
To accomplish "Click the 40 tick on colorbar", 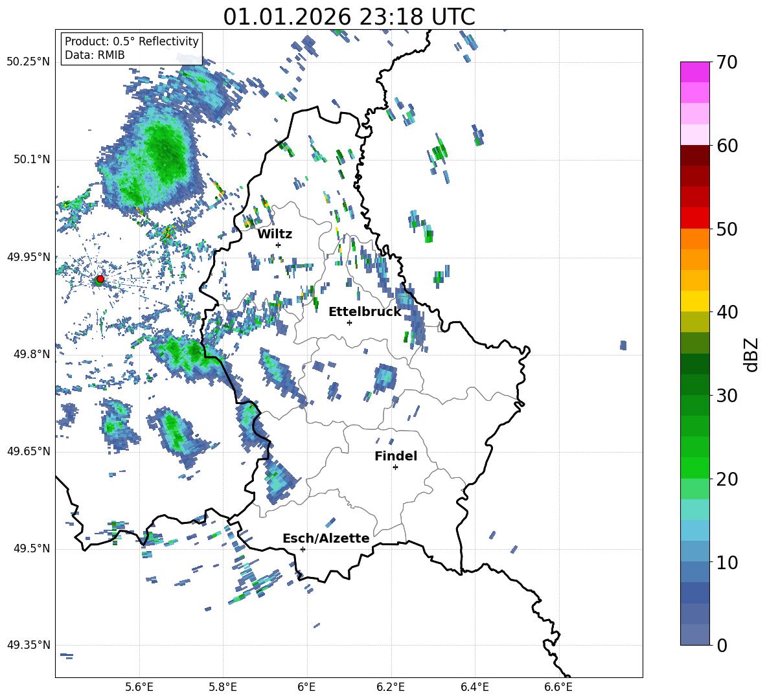I will (x=726, y=312).
